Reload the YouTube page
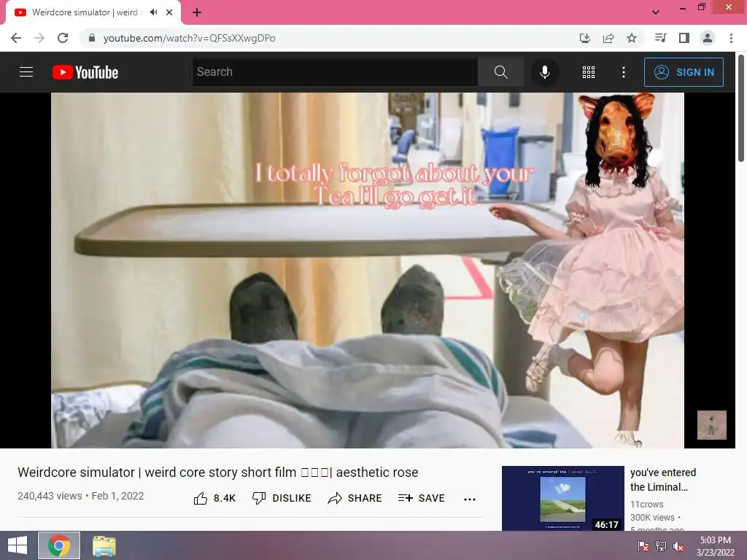This screenshot has width=747, height=560. coord(63,38)
